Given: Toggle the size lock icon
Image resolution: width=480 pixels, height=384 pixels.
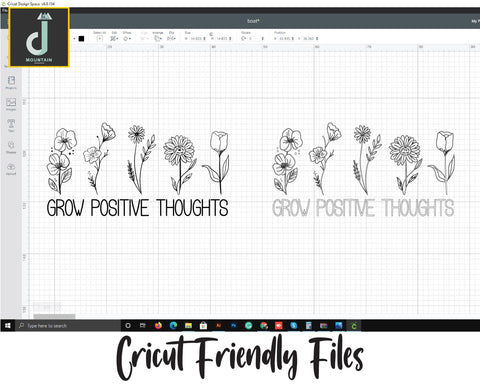Looking at the screenshot, I should click(211, 34).
